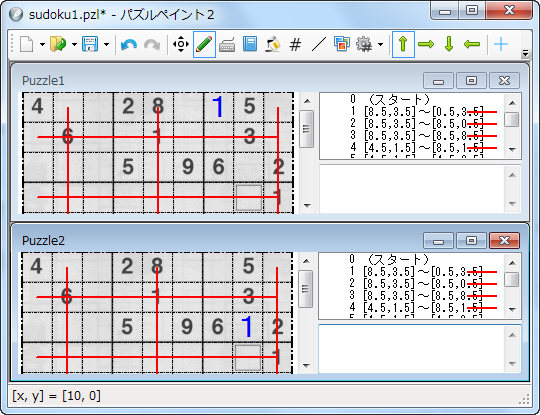Click the Save floppy disk icon
This screenshot has width=540, height=415.
(x=90, y=44)
